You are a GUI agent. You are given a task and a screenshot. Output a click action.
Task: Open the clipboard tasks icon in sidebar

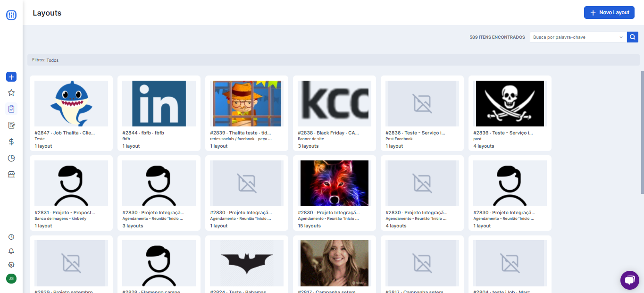tap(11, 109)
